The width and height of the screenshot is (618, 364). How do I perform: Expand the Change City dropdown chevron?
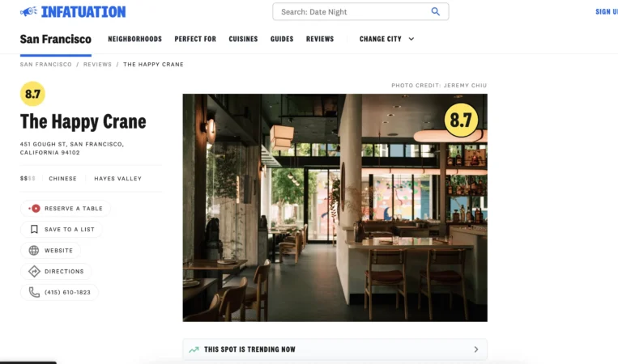tap(411, 39)
